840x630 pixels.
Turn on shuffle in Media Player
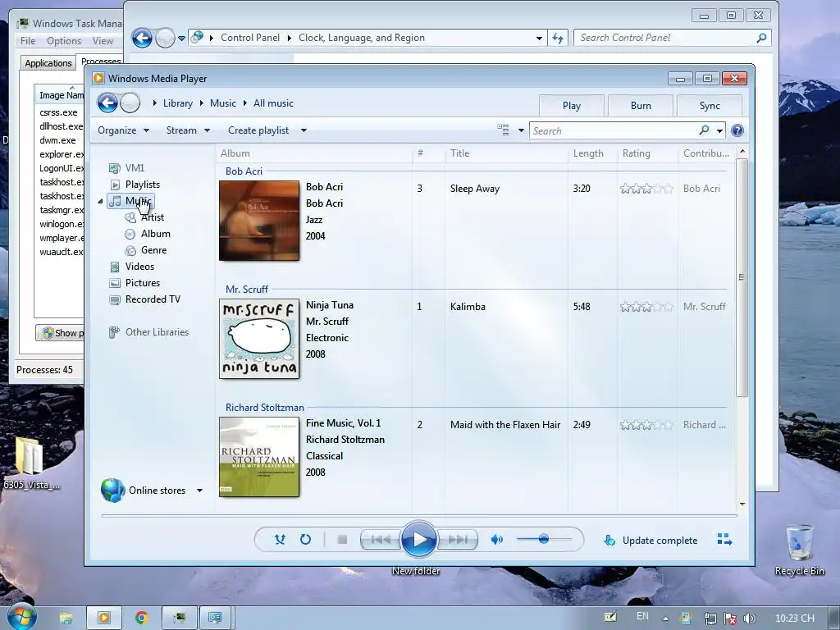(x=280, y=540)
